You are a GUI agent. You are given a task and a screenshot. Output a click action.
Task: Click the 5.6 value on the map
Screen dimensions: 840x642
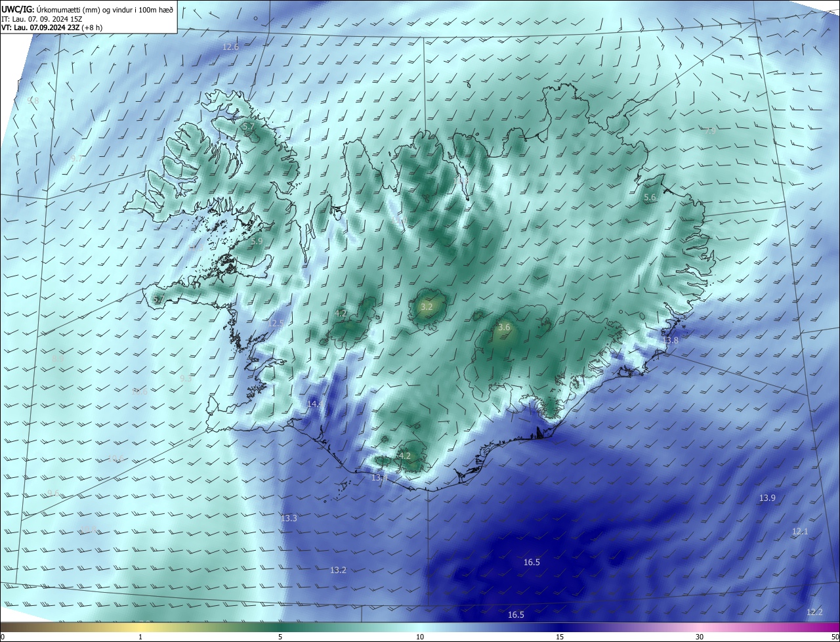pyautogui.click(x=650, y=198)
